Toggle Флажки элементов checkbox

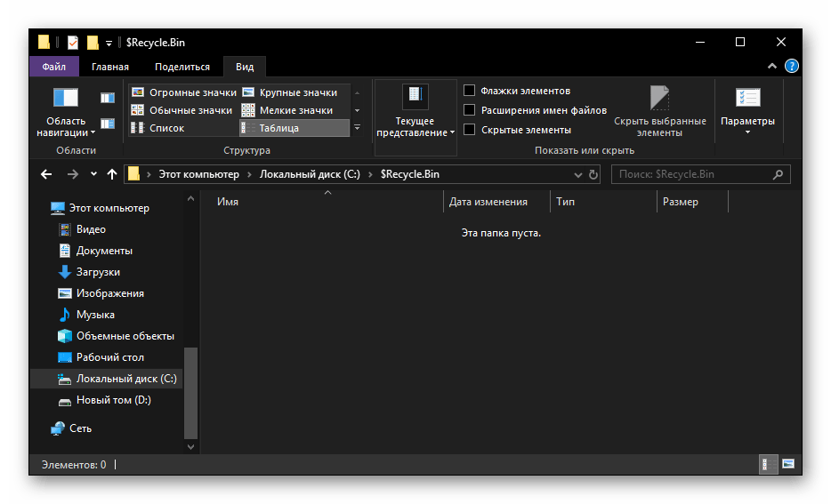click(x=469, y=91)
